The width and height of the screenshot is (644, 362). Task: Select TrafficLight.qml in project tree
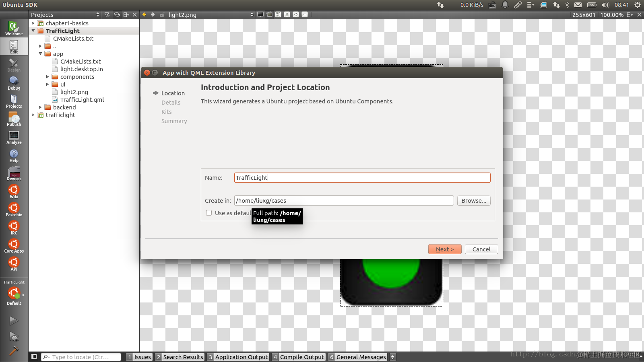coord(82,100)
